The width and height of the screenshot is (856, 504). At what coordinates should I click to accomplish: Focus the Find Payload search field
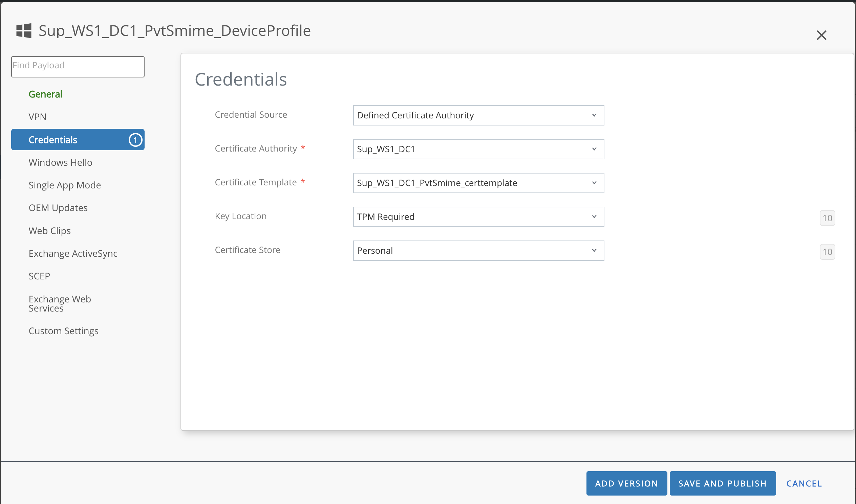pos(78,67)
